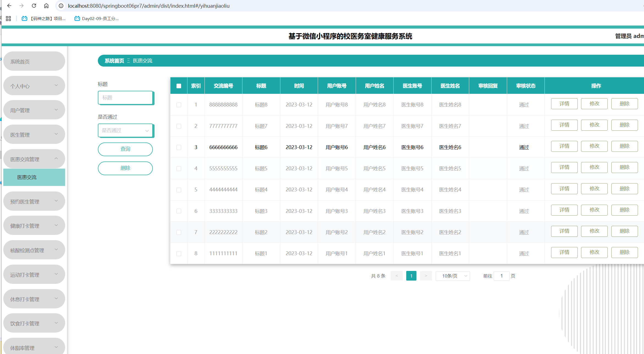The height and width of the screenshot is (354, 644).
Task: Open the bilibili bookmark 【码神之路】项目
Action: [44, 18]
